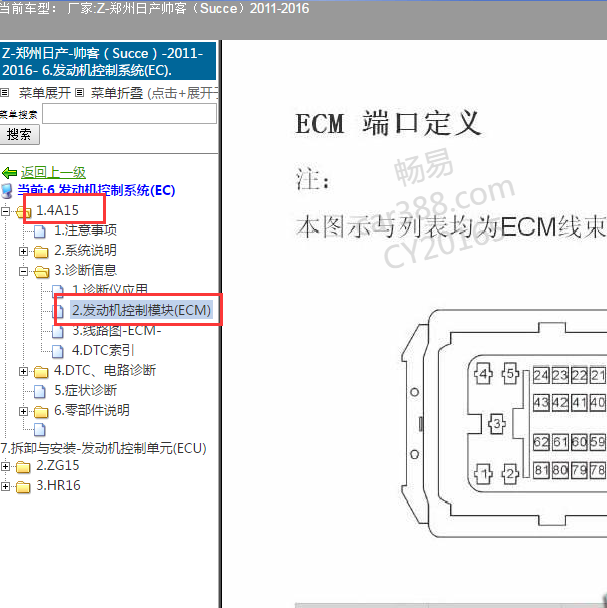Collapse the 1.4A15 tree node

coord(5,211)
